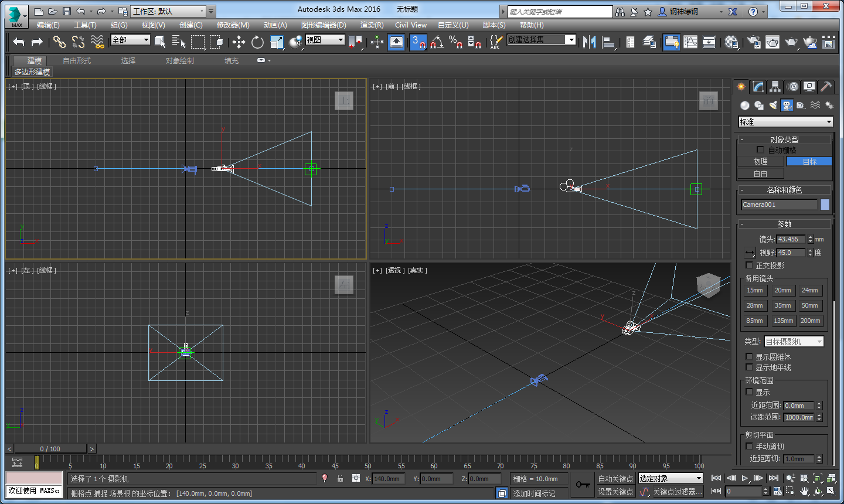
Task: Open the 渲染(R) menu
Action: point(372,25)
